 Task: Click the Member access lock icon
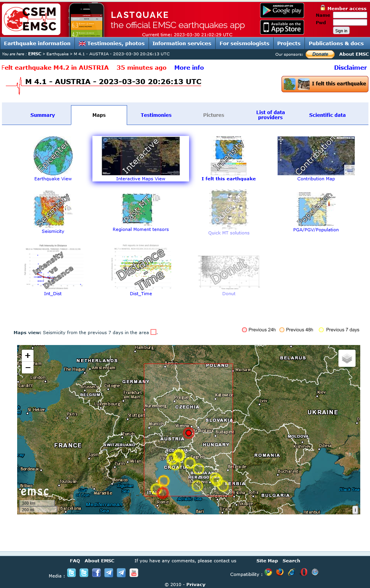(323, 8)
